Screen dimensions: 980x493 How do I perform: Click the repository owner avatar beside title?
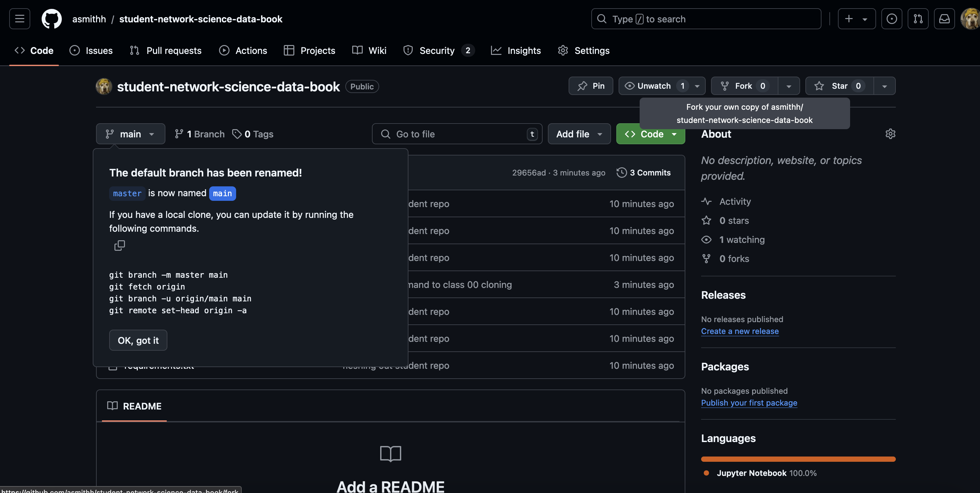point(104,86)
